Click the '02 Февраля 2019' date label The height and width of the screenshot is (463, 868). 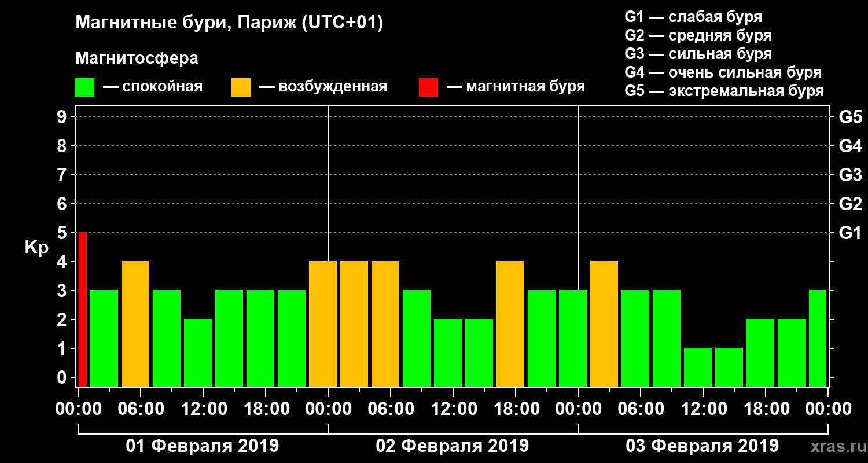click(x=453, y=446)
